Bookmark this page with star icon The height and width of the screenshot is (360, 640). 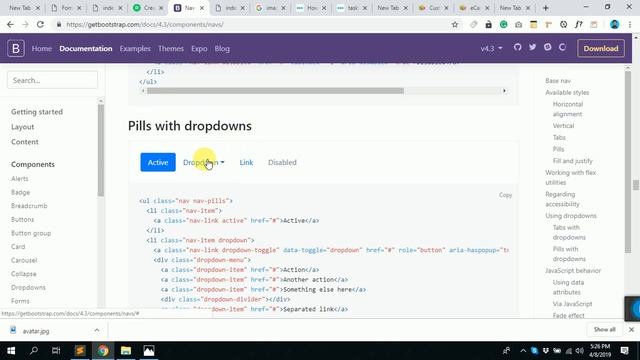(x=455, y=24)
